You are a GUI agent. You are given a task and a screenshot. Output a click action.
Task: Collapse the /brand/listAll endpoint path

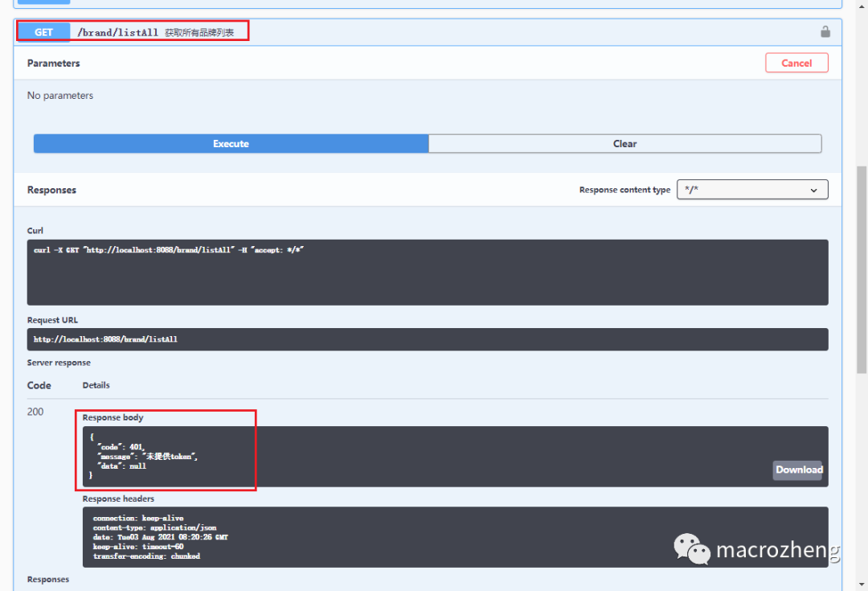pyautogui.click(x=117, y=33)
